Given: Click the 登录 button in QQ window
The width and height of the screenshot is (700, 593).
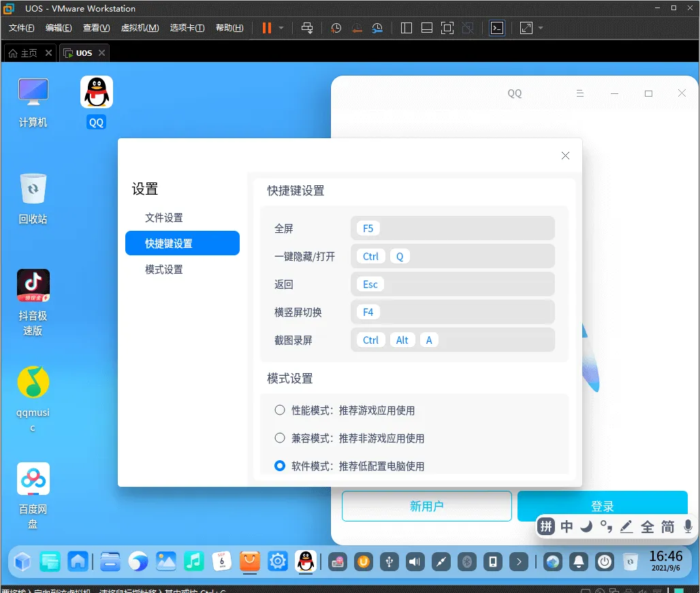Looking at the screenshot, I should click(602, 506).
